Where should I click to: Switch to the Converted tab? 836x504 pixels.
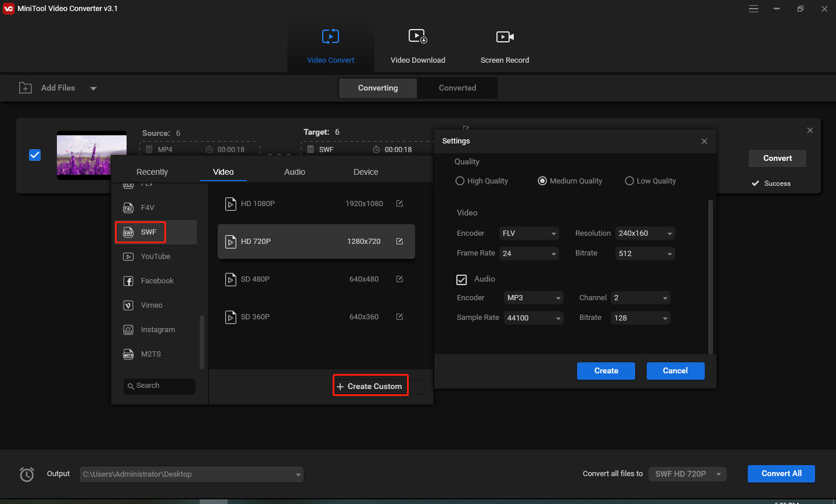pos(457,88)
